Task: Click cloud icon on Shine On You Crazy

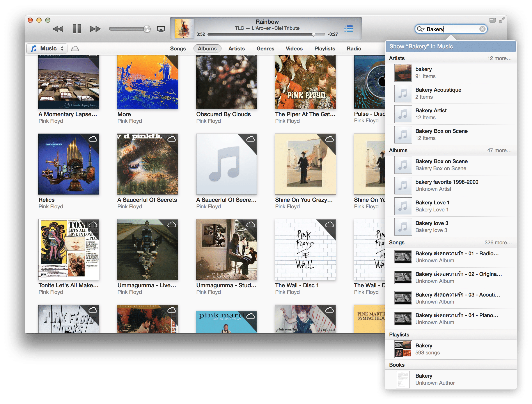Action: pos(330,139)
